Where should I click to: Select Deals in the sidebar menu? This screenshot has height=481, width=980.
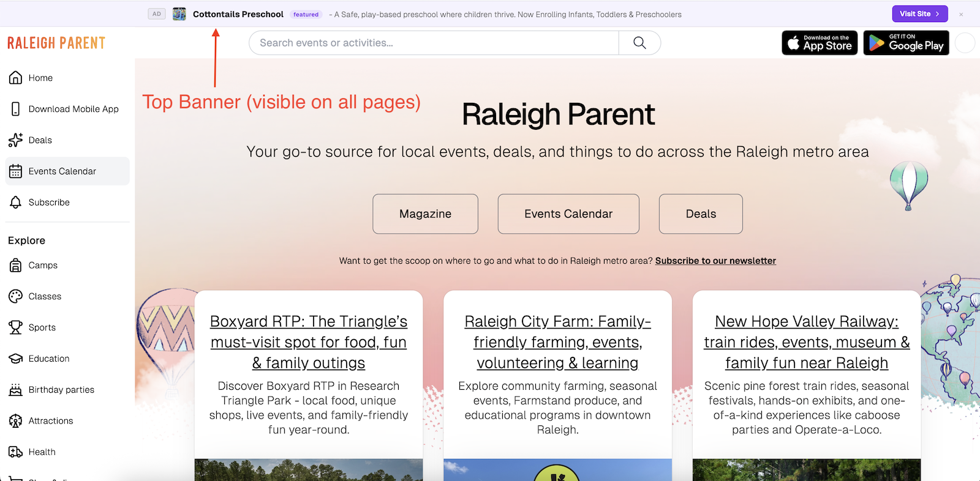click(x=67, y=140)
